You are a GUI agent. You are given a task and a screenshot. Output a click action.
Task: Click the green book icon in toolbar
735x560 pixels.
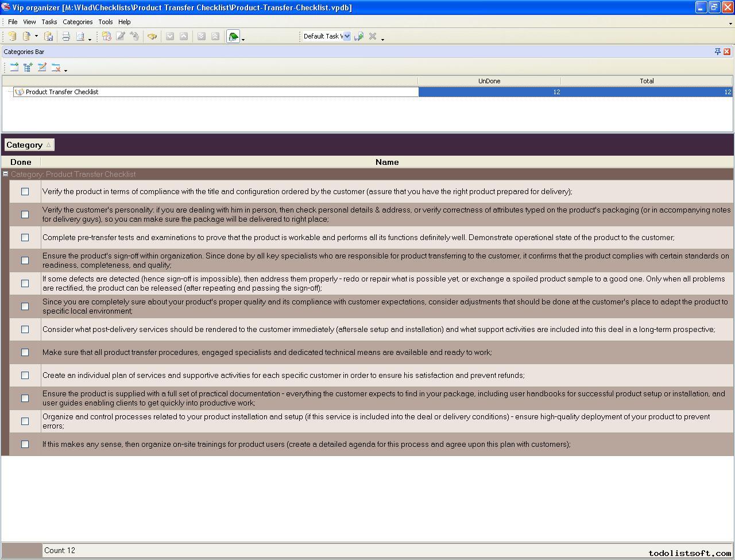pyautogui.click(x=233, y=37)
